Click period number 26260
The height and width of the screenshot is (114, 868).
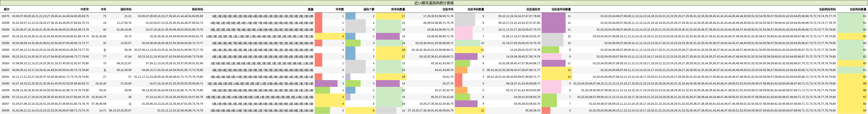tap(5, 83)
